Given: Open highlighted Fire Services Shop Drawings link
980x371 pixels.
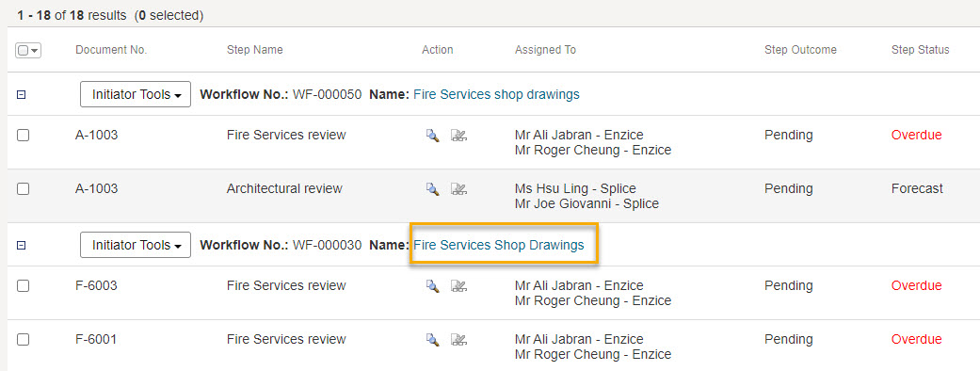Looking at the screenshot, I should 499,245.
